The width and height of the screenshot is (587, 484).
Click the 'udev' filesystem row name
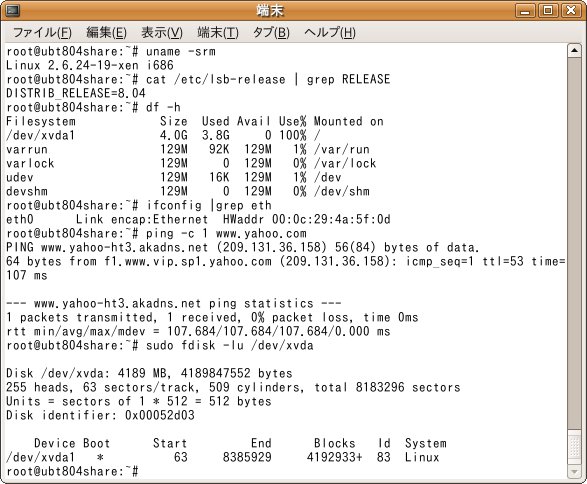(20, 177)
